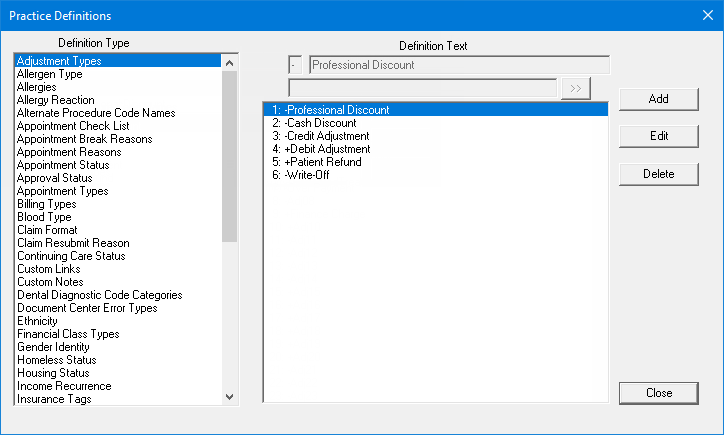Select Allergen Type in definition list
Screen dimensions: 724x435
point(50,74)
